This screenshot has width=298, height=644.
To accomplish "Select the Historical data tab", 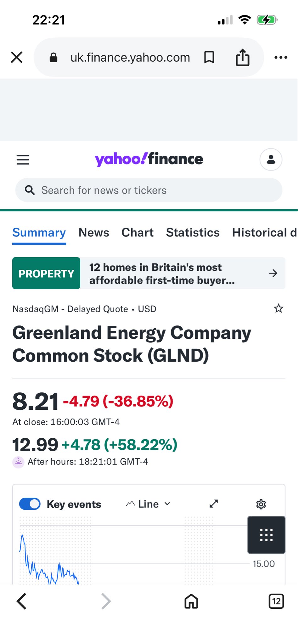I will pos(264,233).
